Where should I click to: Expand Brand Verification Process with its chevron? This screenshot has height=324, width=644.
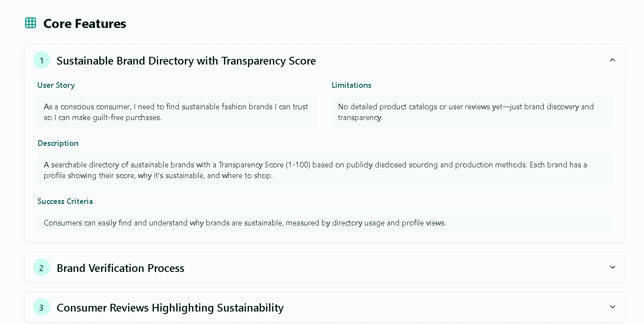tap(613, 268)
